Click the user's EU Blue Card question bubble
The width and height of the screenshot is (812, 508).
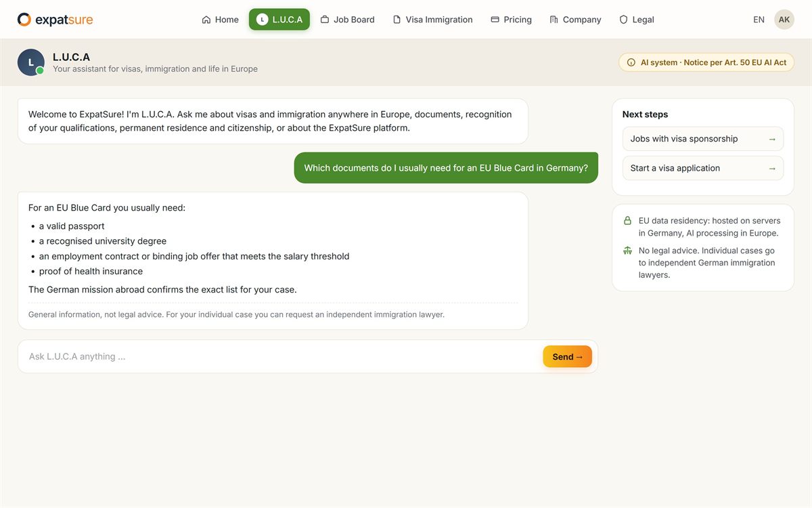point(446,168)
